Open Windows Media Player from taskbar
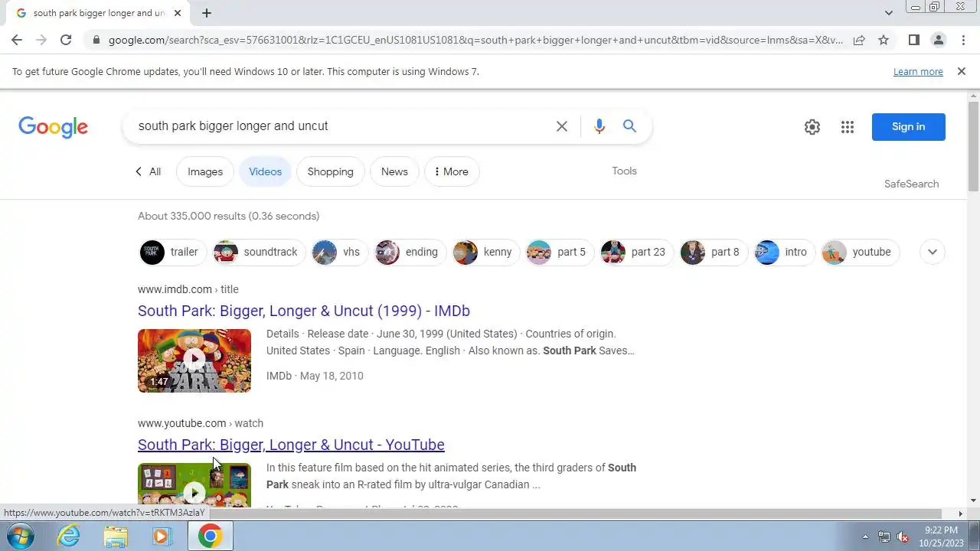The width and height of the screenshot is (980, 551). [162, 536]
